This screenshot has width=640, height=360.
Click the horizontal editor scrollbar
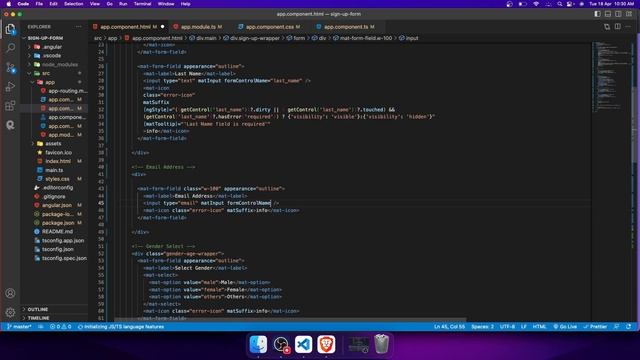[x=290, y=320]
